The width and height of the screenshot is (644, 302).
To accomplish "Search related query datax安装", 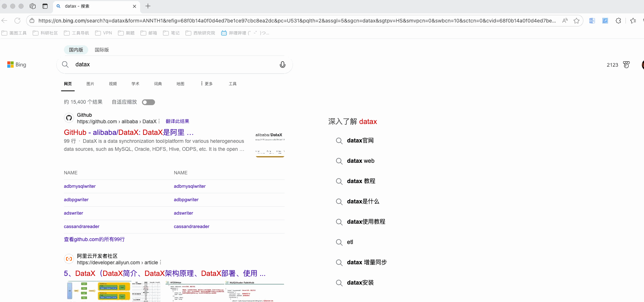I will (360, 283).
